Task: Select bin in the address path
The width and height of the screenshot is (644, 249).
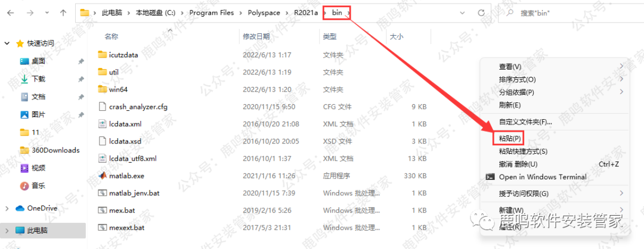Action: pos(337,13)
